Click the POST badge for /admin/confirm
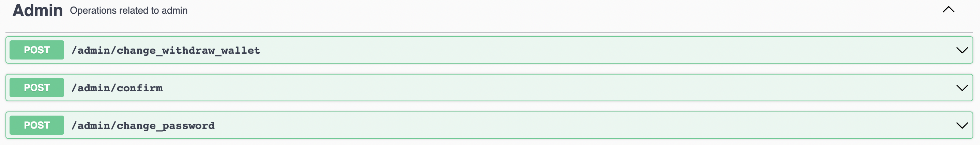The image size is (980, 145). [36, 88]
